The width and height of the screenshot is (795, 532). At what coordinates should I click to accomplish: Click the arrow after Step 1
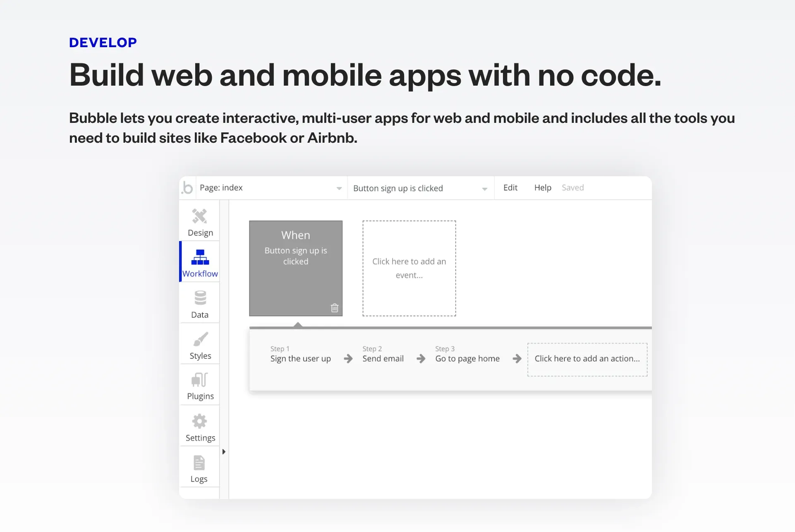pos(348,359)
